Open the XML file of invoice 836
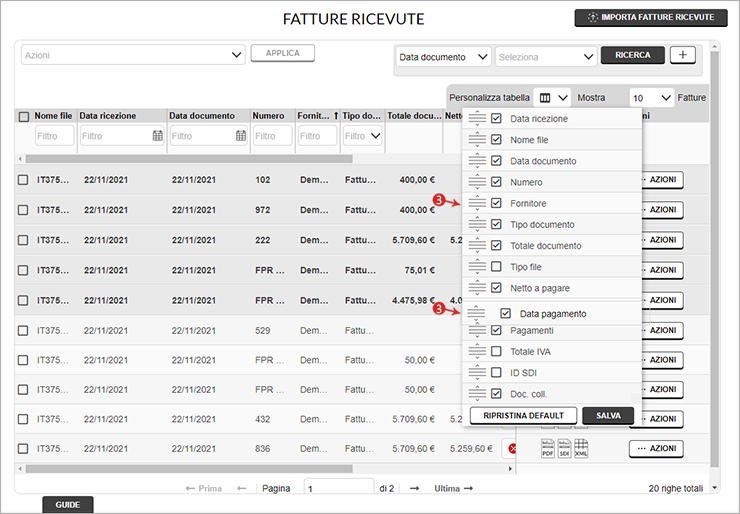The height and width of the screenshot is (514, 740). coord(581,448)
